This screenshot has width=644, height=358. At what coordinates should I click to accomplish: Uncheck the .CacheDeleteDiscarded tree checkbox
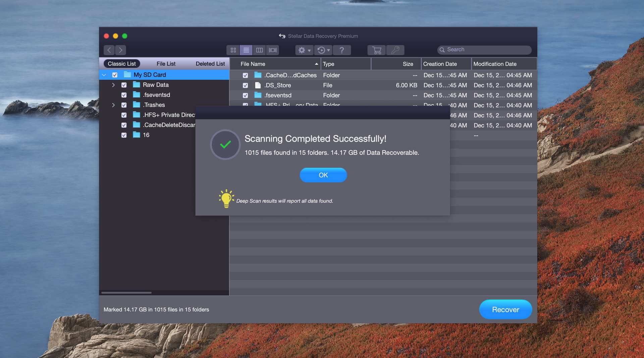124,125
